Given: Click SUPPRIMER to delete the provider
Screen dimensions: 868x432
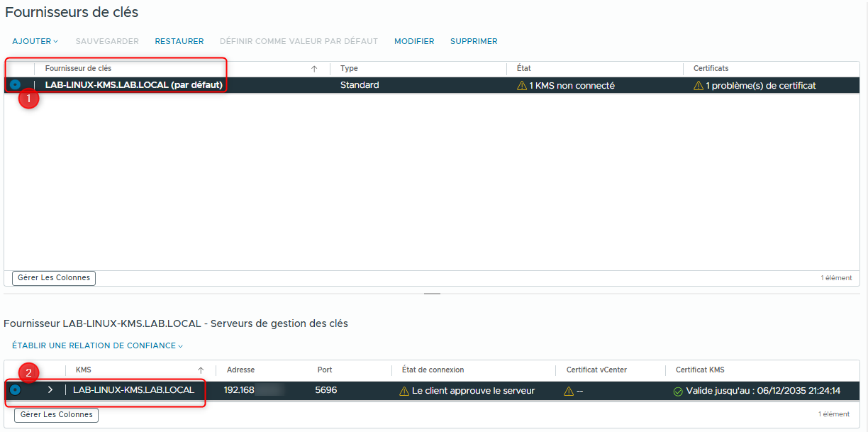Looking at the screenshot, I should (474, 41).
